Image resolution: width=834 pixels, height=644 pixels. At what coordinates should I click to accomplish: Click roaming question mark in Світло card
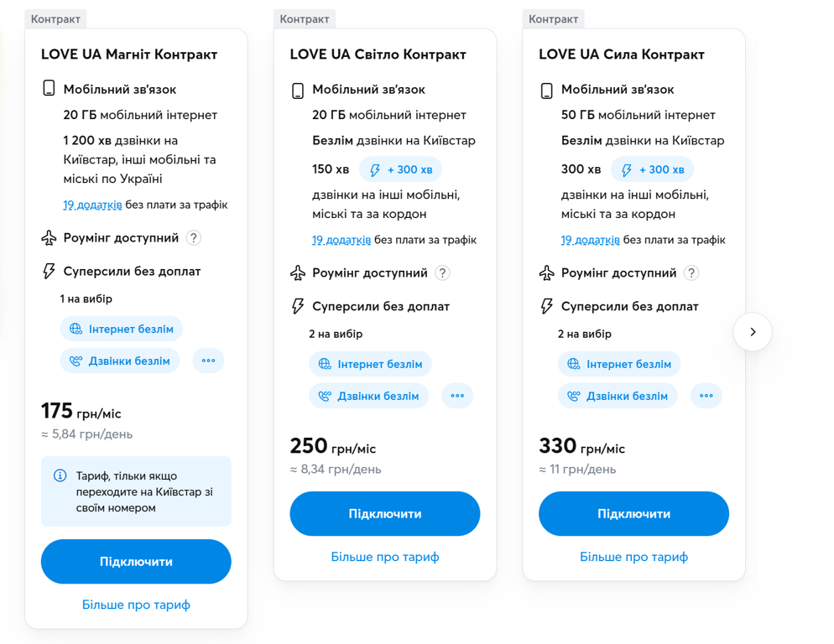442,273
